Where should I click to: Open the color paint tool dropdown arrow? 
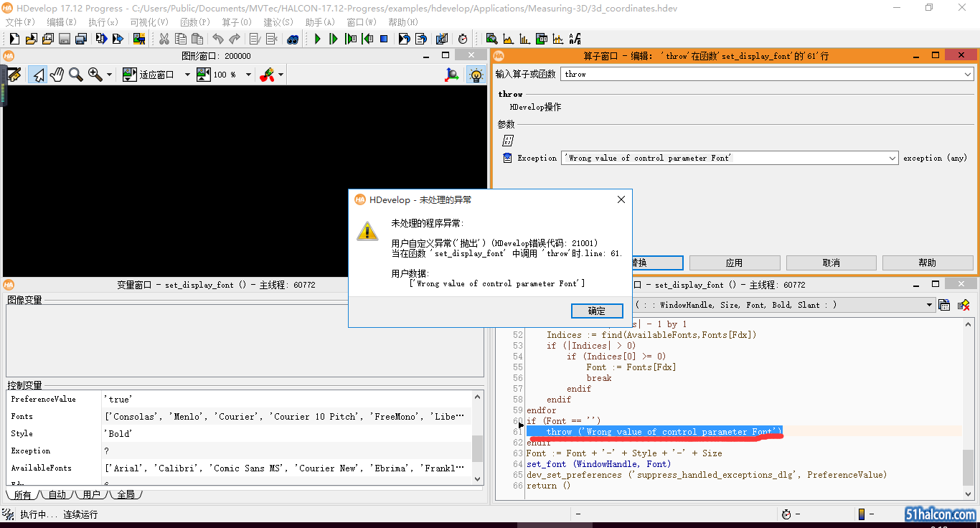coord(281,75)
